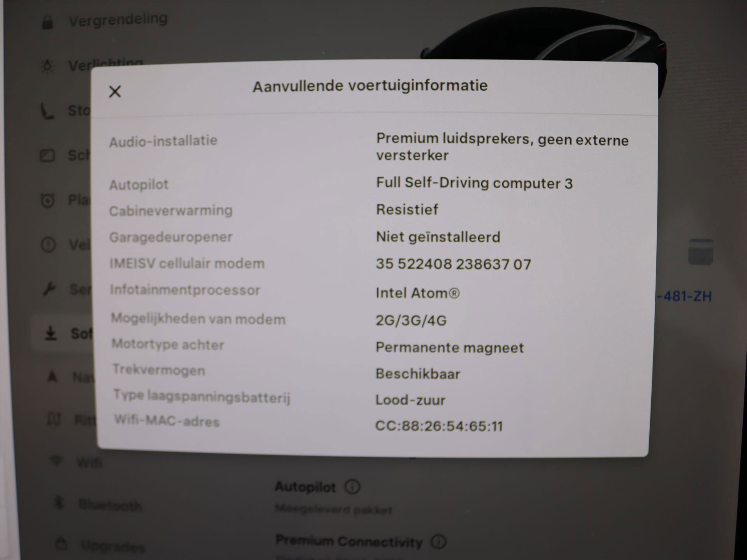Click the CC:88:26:54:65:11 value
The height and width of the screenshot is (560, 747).
[x=439, y=426]
